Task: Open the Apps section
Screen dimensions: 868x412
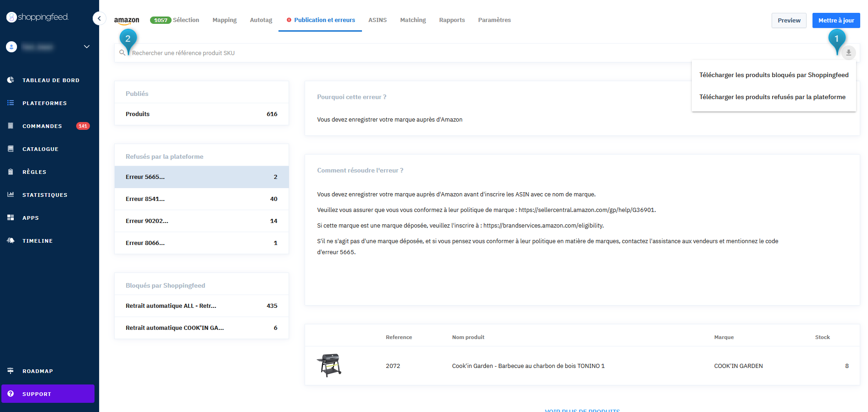Action: click(31, 218)
